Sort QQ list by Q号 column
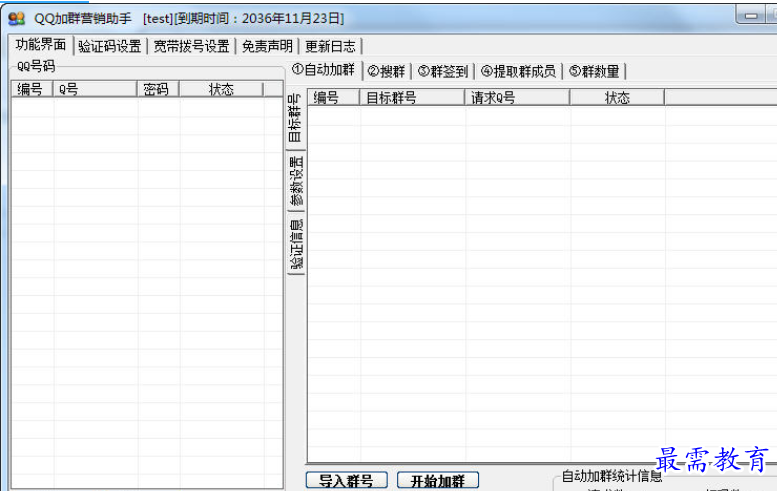 coord(95,89)
